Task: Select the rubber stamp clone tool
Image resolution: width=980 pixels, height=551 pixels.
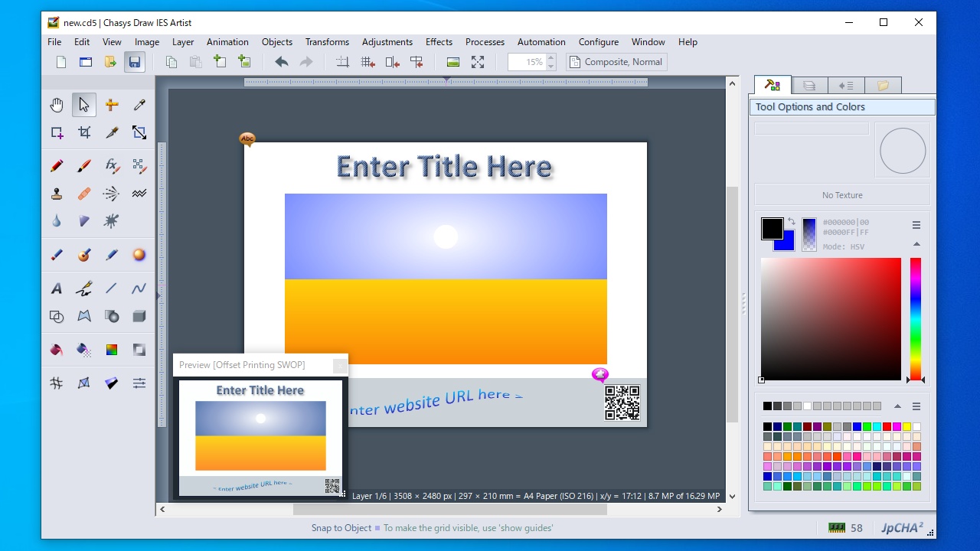Action: point(57,194)
